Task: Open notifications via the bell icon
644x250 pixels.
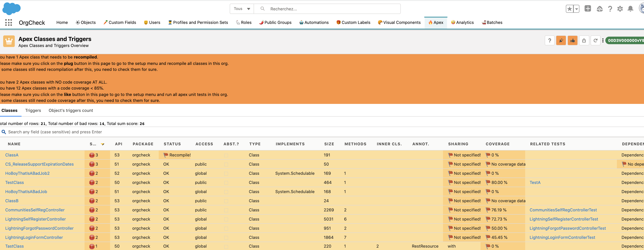Action: click(630, 9)
